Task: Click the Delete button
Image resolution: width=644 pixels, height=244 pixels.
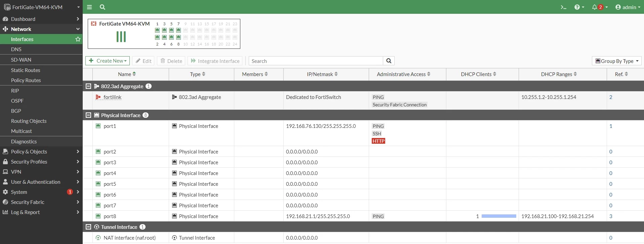Action: point(171,61)
